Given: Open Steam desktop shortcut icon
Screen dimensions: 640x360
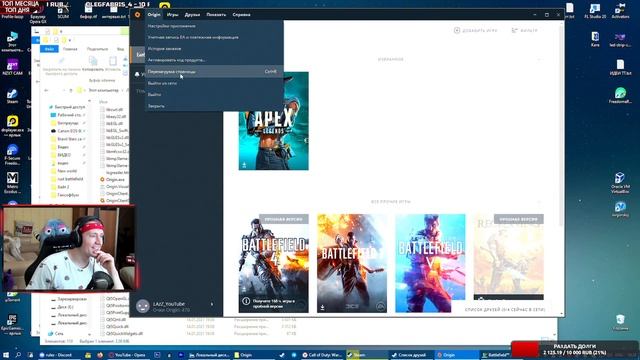Looking at the screenshot, I should (12, 96).
